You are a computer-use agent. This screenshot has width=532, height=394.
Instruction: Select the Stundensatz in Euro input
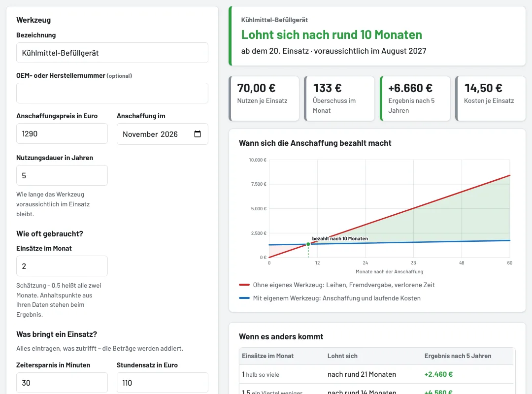[163, 383]
